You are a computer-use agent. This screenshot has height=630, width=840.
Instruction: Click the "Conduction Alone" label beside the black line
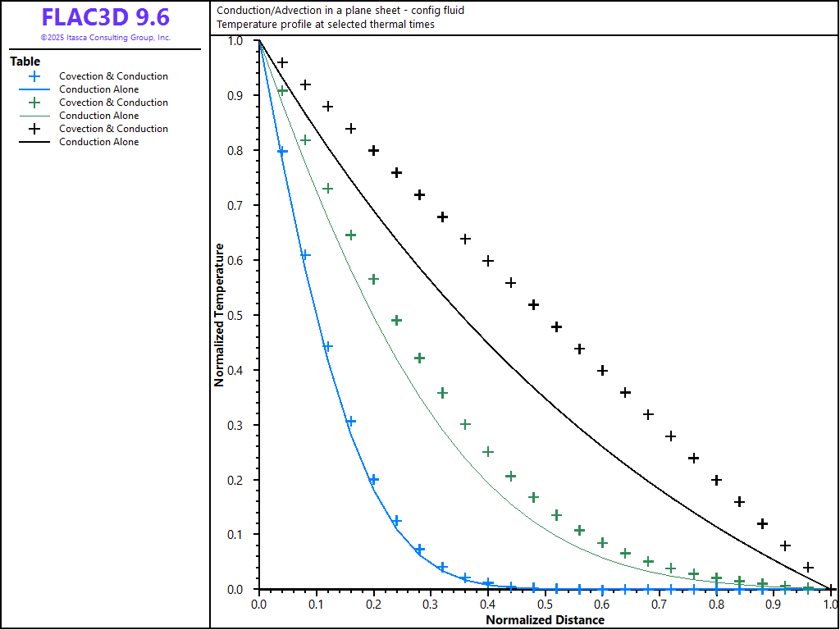[x=99, y=142]
